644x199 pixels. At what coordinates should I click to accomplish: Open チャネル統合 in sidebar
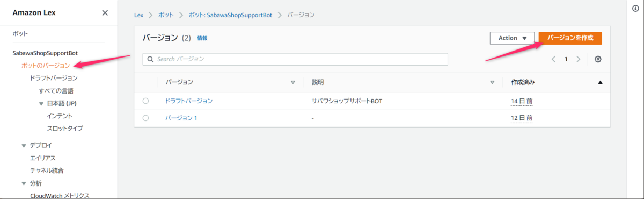click(47, 170)
